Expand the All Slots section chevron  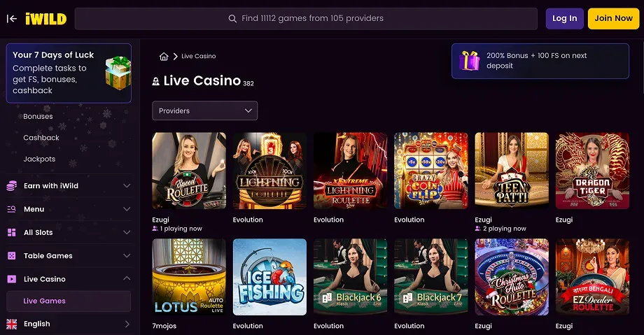[127, 232]
